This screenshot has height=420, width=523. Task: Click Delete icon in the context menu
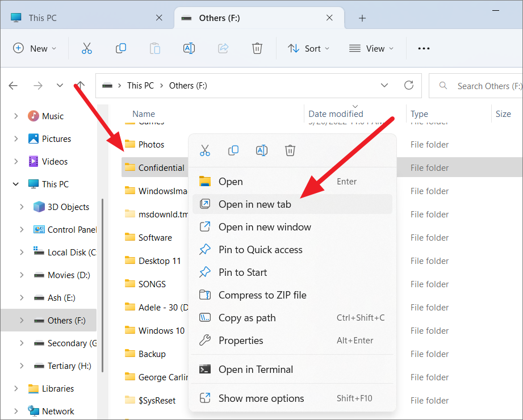click(x=290, y=150)
